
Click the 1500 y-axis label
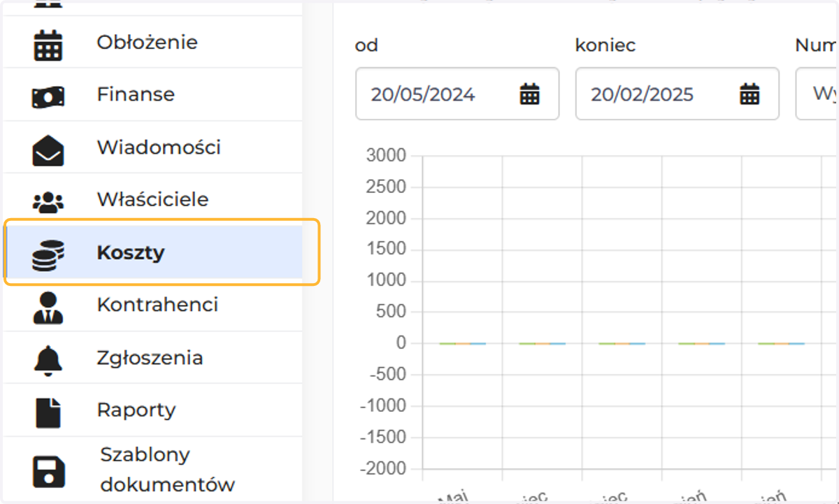pyautogui.click(x=386, y=250)
